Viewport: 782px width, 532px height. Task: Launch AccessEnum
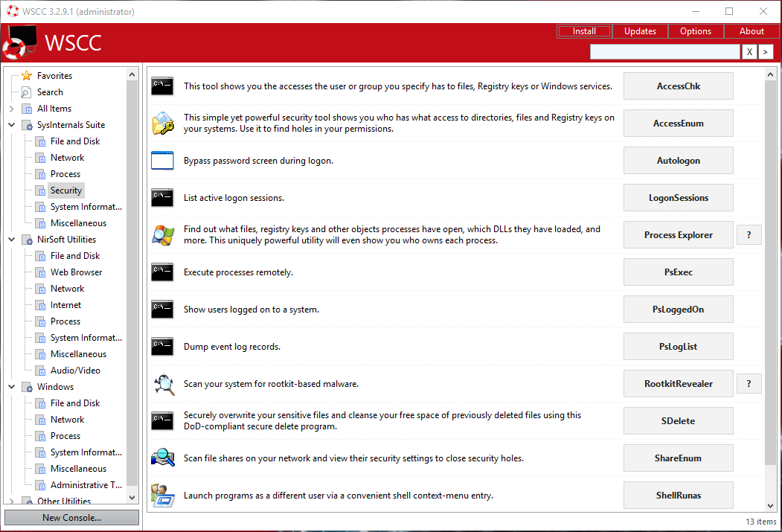tap(679, 124)
